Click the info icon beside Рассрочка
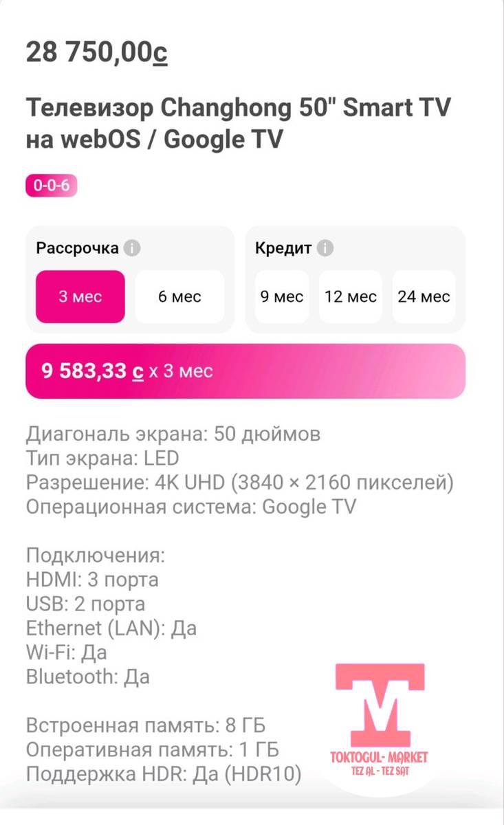The height and width of the screenshot is (825, 504). pyautogui.click(x=132, y=248)
